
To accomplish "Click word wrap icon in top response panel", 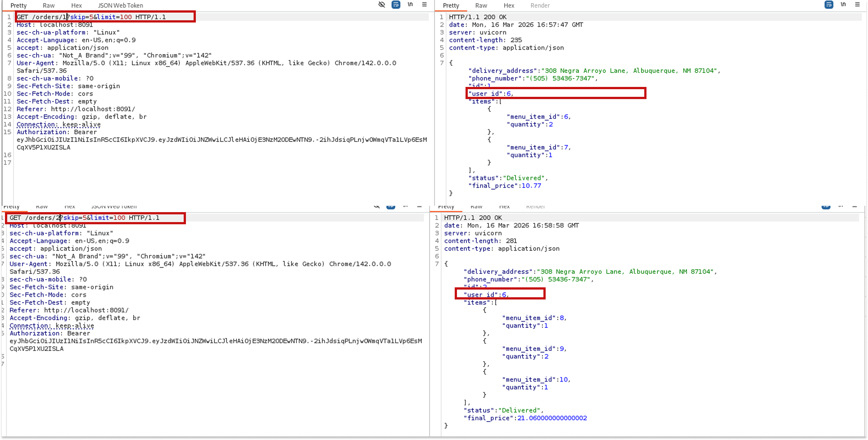I will [828, 5].
